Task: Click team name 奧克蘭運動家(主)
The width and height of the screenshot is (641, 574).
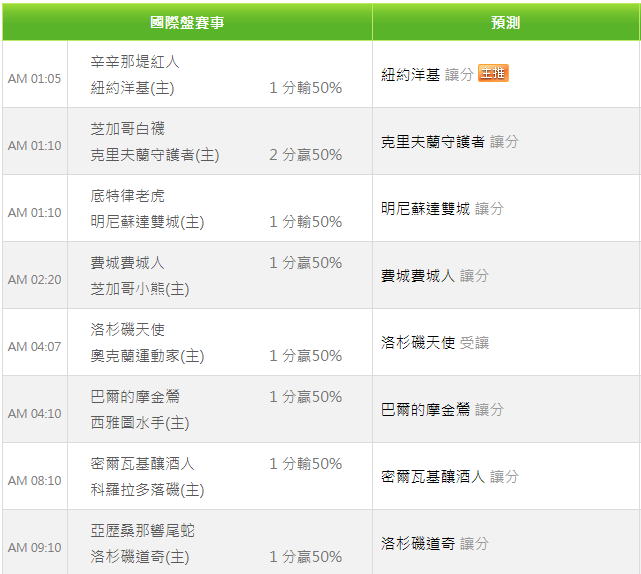Action: click(x=148, y=356)
